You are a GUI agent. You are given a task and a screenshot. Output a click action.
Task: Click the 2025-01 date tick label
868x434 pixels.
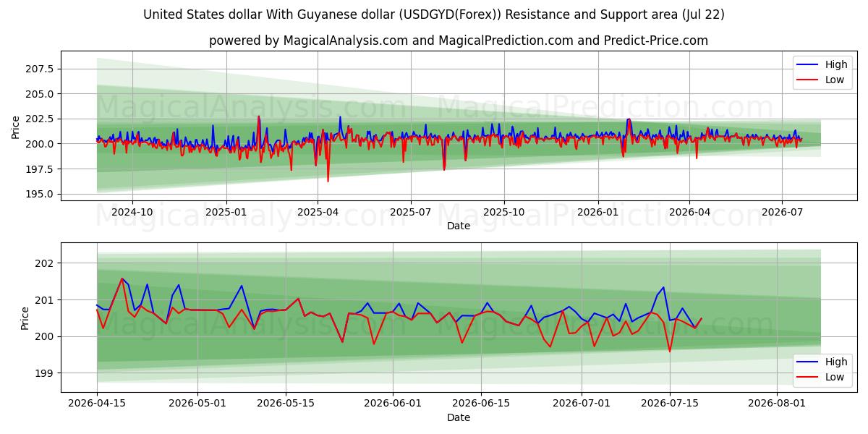226,213
